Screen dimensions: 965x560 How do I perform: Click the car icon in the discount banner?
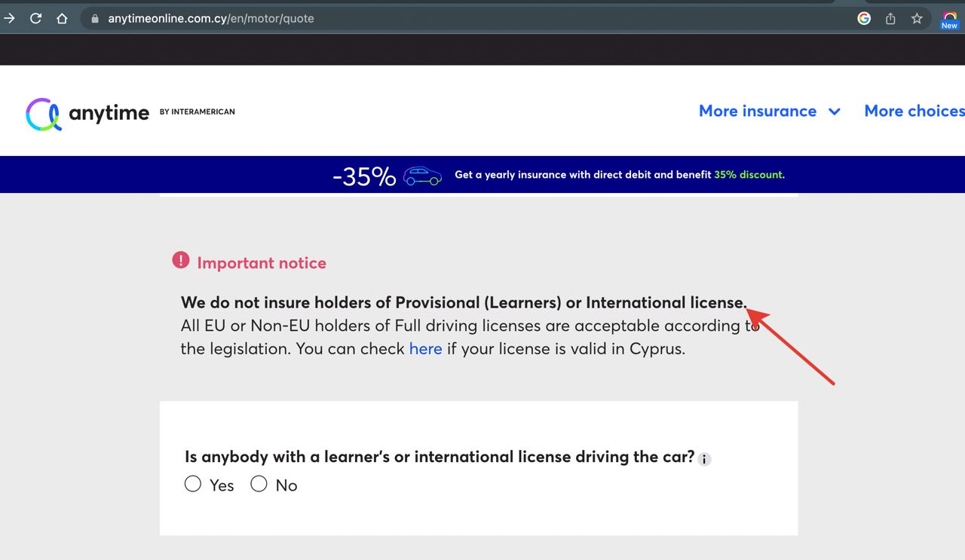click(422, 176)
